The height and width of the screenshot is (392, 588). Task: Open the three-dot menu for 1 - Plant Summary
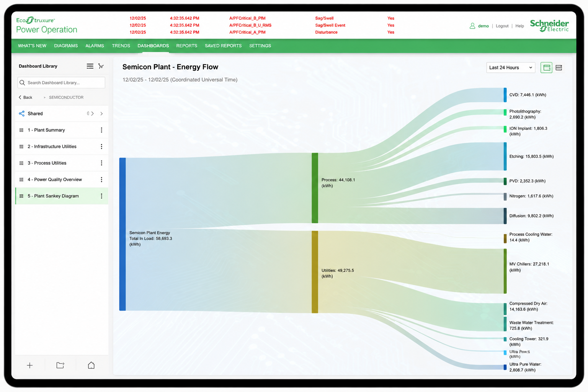pyautogui.click(x=101, y=130)
